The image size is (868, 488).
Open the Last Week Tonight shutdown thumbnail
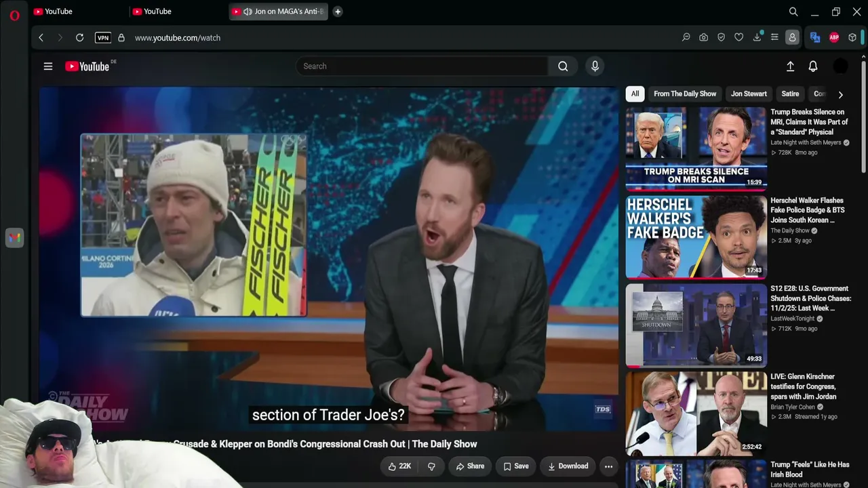[x=696, y=325]
